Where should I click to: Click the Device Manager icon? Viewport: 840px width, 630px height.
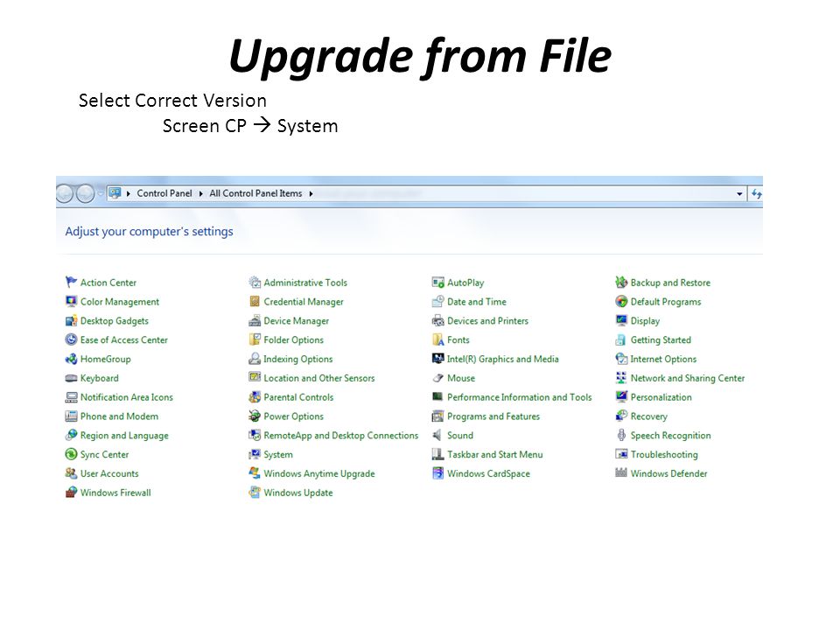point(255,320)
